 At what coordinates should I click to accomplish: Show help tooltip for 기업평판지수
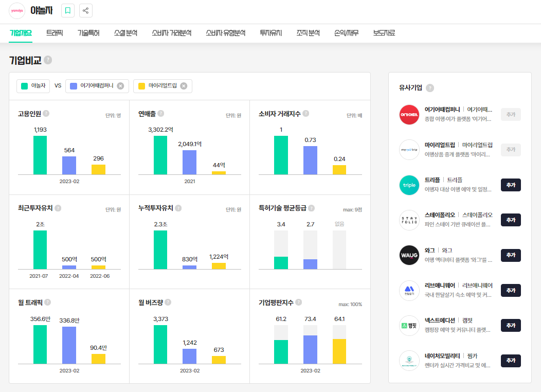pyautogui.click(x=299, y=302)
